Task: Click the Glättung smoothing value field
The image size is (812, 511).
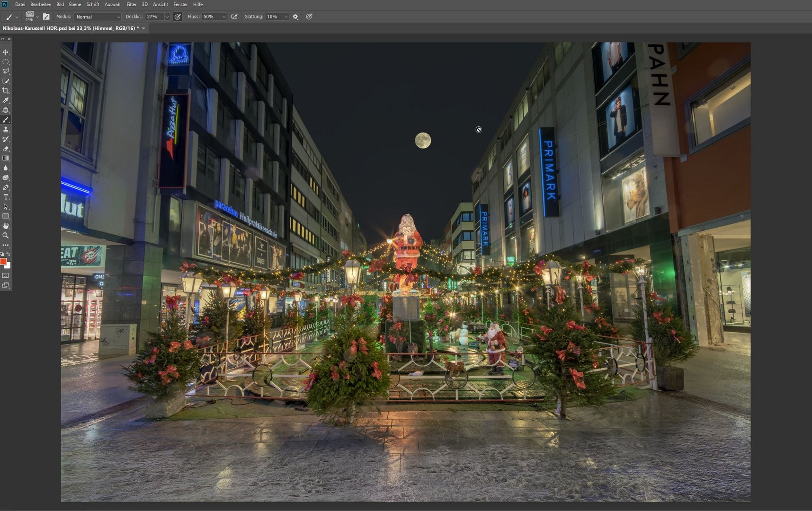Action: coord(274,17)
